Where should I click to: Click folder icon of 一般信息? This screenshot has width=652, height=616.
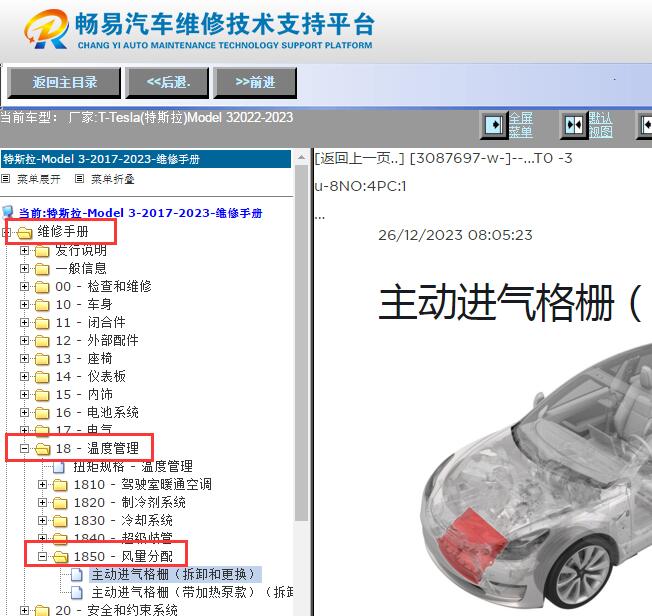pos(42,269)
